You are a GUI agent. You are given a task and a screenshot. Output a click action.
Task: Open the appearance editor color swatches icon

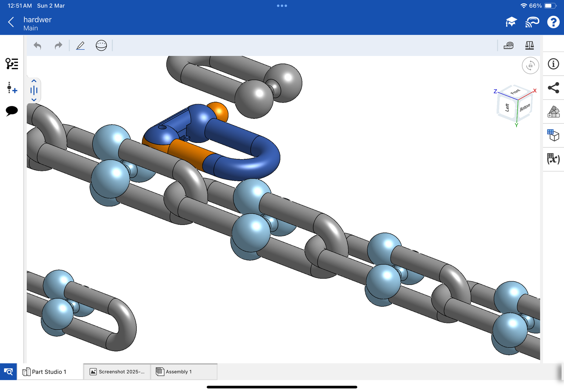(553, 112)
